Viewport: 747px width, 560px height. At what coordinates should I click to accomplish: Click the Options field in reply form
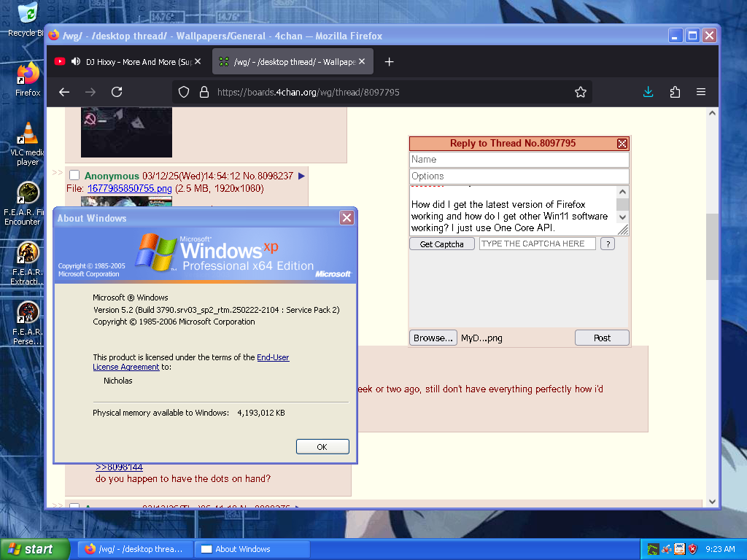[x=519, y=176]
